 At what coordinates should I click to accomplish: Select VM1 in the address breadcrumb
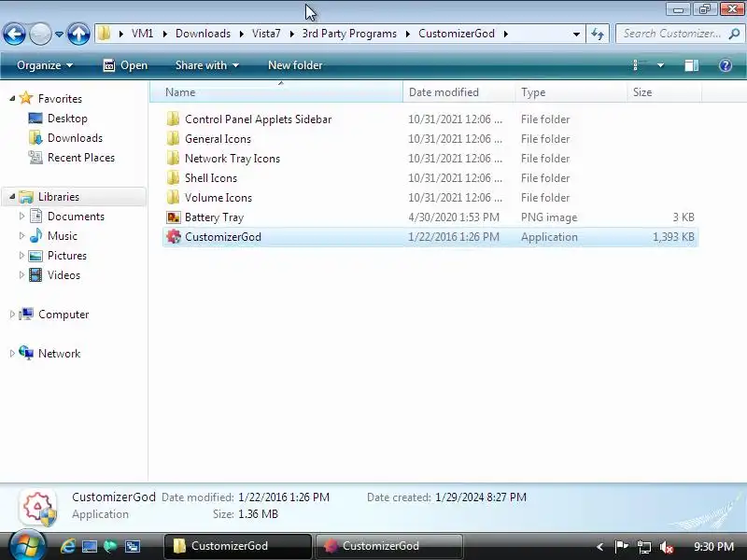tap(143, 34)
